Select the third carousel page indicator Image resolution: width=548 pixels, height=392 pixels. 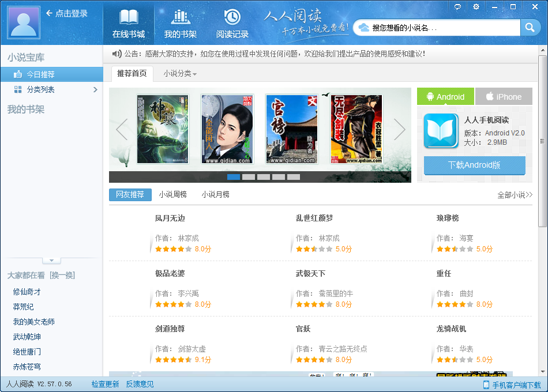click(x=264, y=177)
